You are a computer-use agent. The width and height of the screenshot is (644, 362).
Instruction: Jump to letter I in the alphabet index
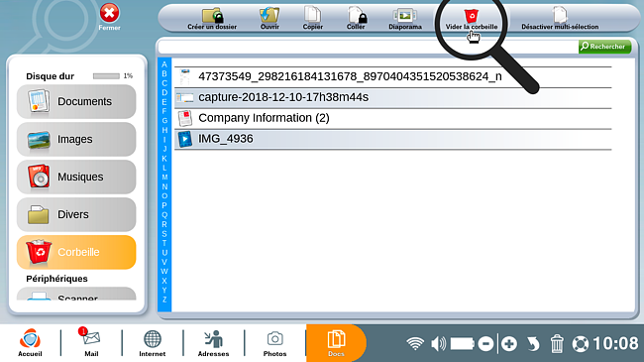[x=164, y=140]
